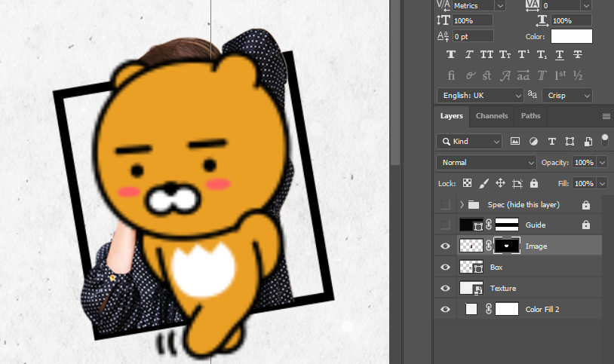
Task: Toggle Underline text style
Action: [x=560, y=55]
